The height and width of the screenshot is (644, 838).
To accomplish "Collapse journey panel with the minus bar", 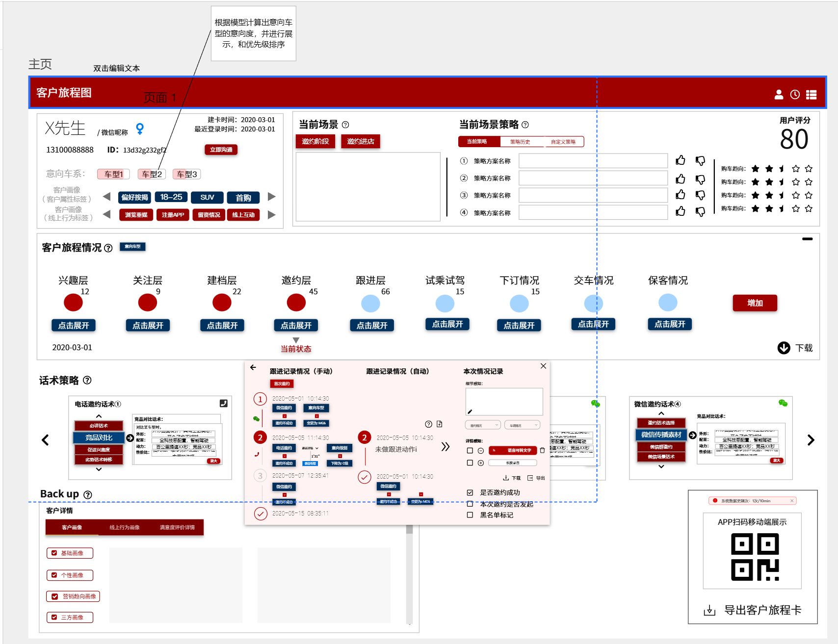I will coord(807,239).
